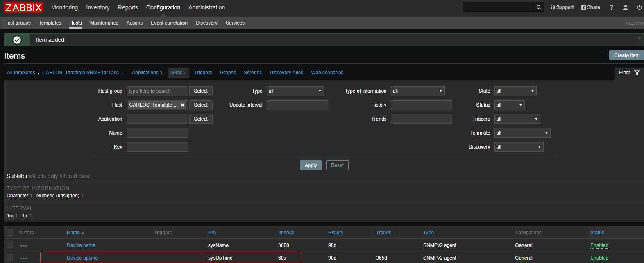This screenshot has width=644, height=263.
Task: Click the ZABBIX logo
Action: [23, 7]
